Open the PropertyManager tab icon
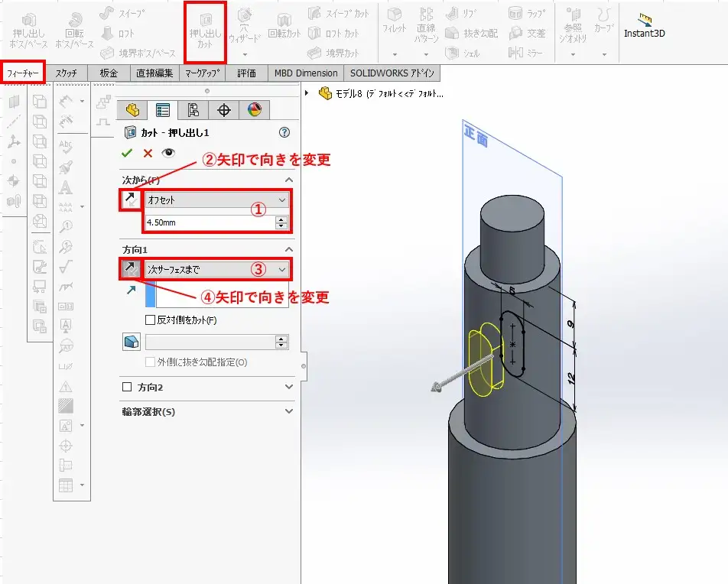 pyautogui.click(x=162, y=110)
